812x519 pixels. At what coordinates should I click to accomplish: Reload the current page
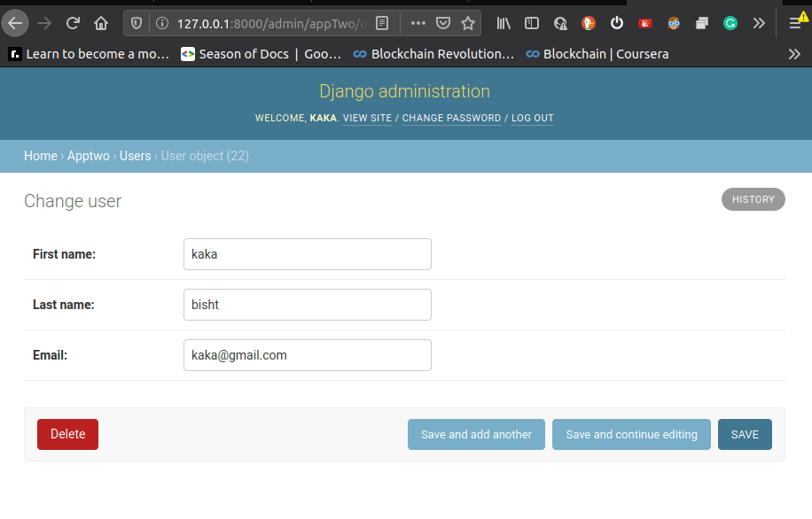coord(74,23)
